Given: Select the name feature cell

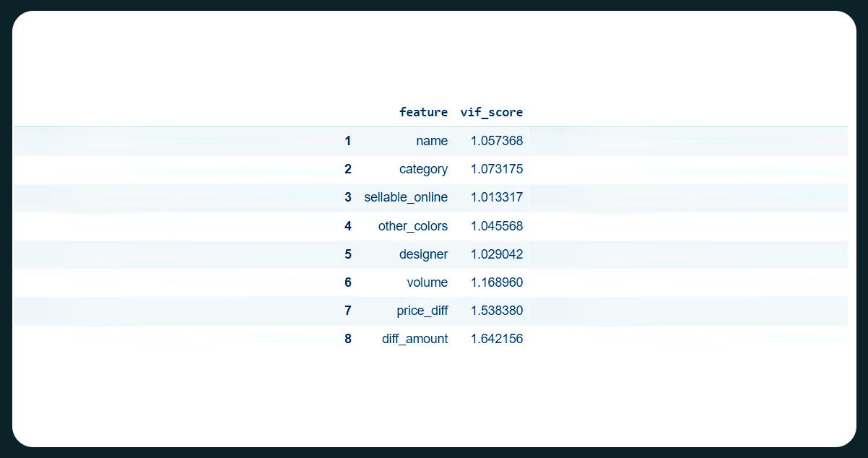Looking at the screenshot, I should (x=432, y=141).
